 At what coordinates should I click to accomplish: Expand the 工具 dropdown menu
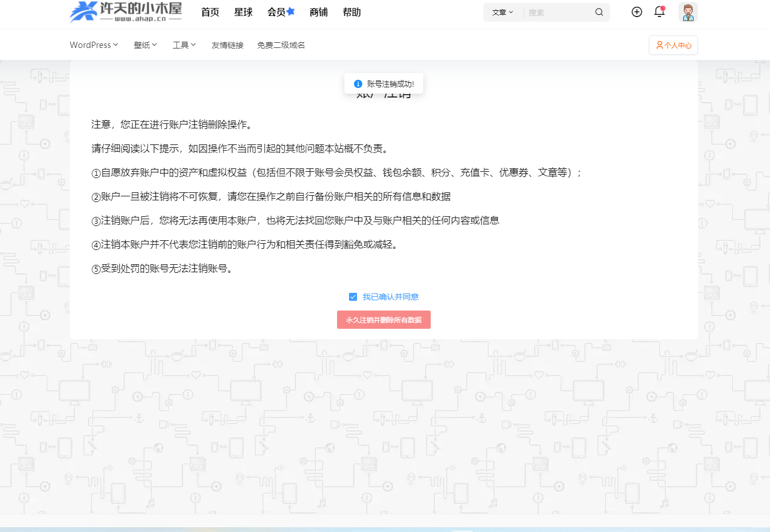(184, 45)
